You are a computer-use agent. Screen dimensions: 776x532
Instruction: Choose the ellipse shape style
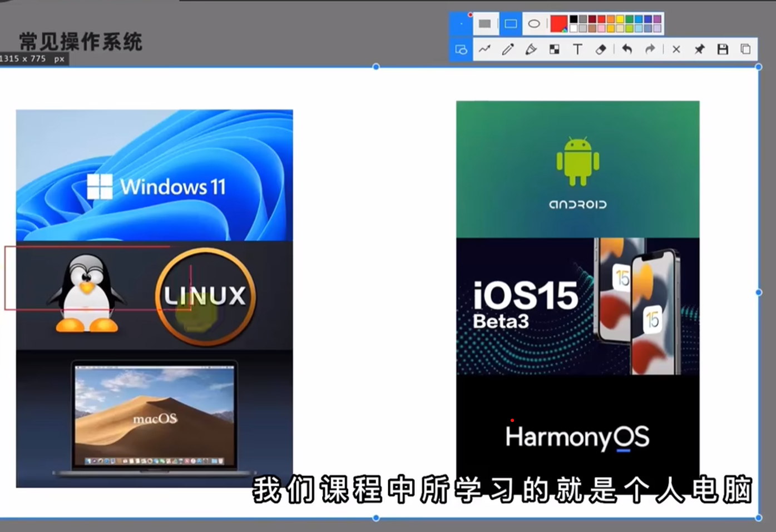pyautogui.click(x=534, y=24)
